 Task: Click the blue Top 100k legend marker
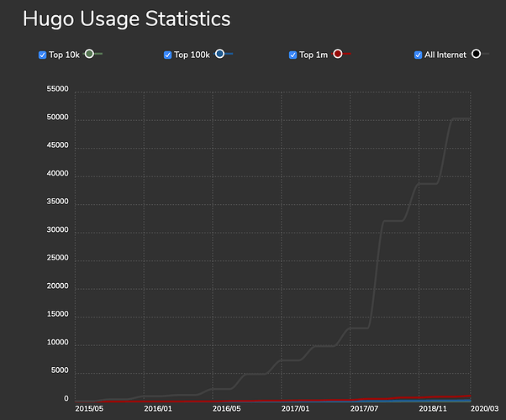[x=219, y=54]
